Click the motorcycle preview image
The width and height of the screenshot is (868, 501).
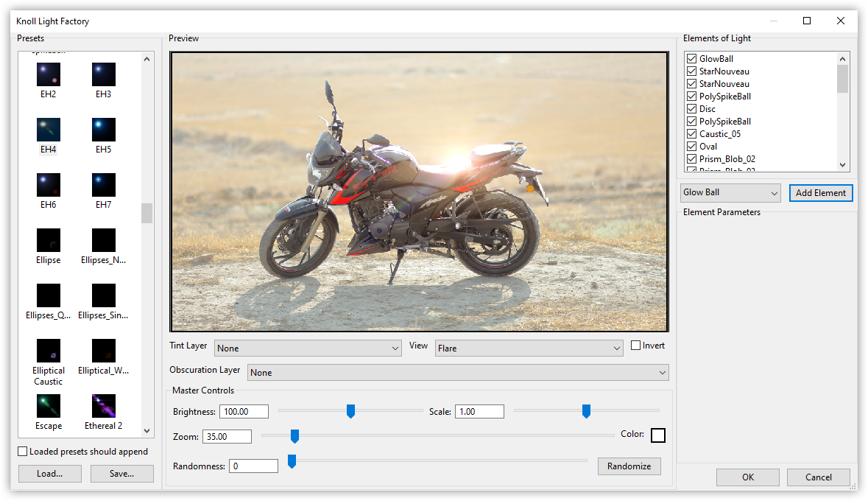point(419,192)
